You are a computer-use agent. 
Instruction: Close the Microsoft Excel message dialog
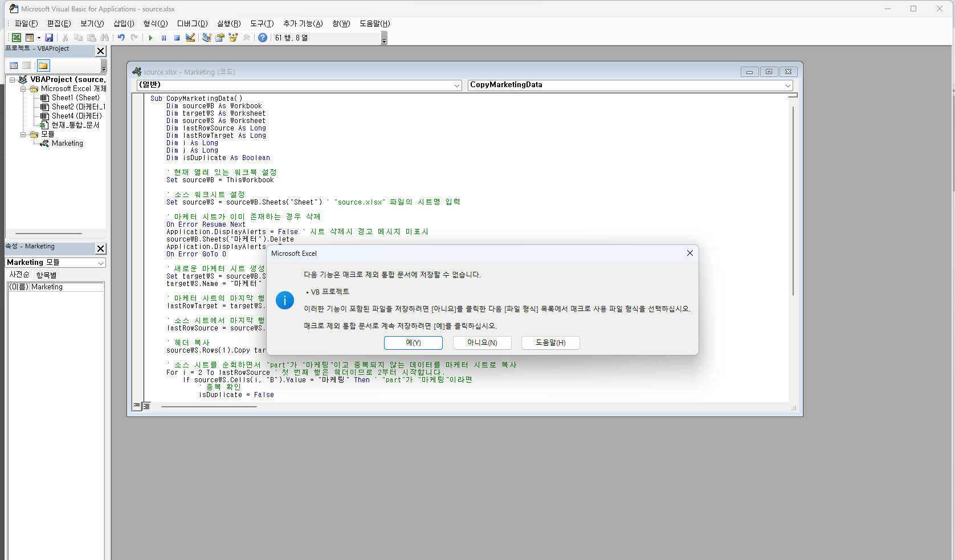(690, 254)
